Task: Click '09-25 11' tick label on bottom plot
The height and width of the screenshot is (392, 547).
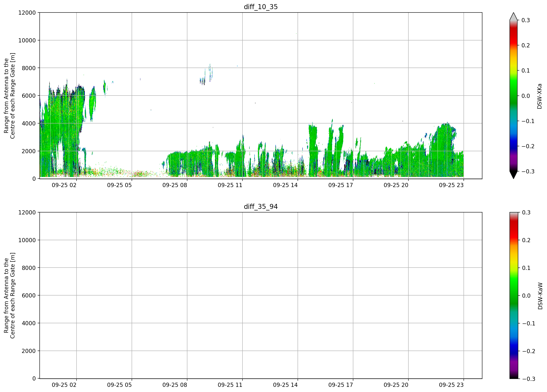Action: point(230,385)
